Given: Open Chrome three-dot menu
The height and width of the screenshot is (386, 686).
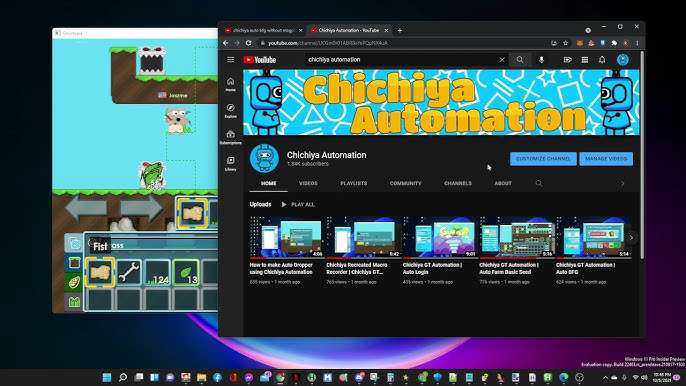Looking at the screenshot, I should pos(637,43).
